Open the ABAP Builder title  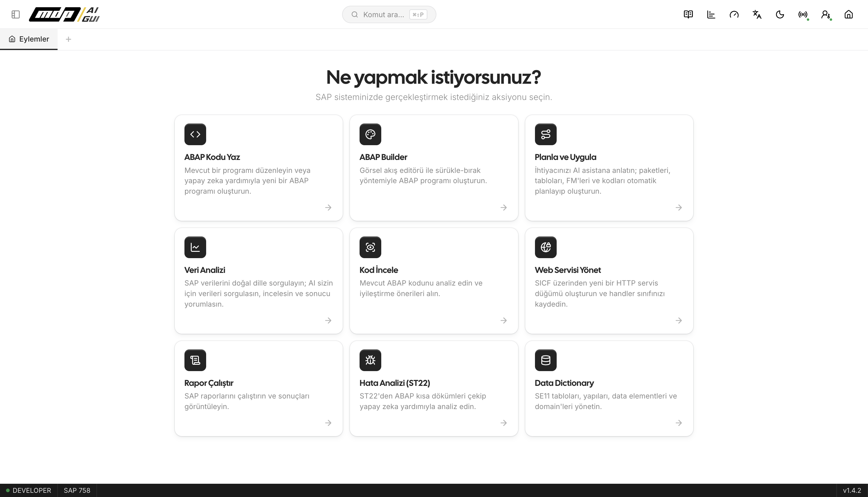[x=383, y=157]
